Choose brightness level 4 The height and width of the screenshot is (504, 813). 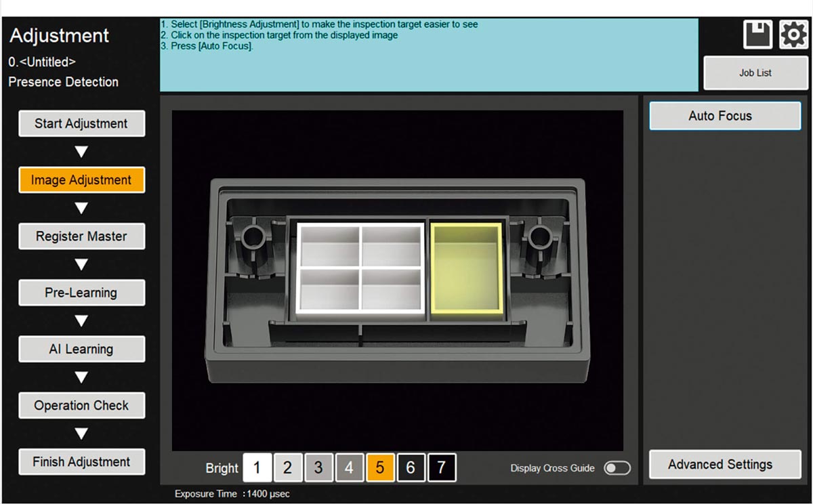click(349, 468)
